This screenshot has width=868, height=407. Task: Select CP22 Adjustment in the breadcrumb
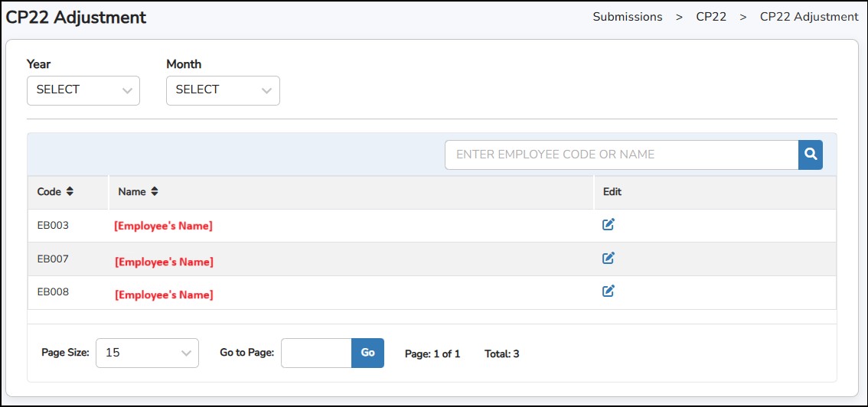808,17
